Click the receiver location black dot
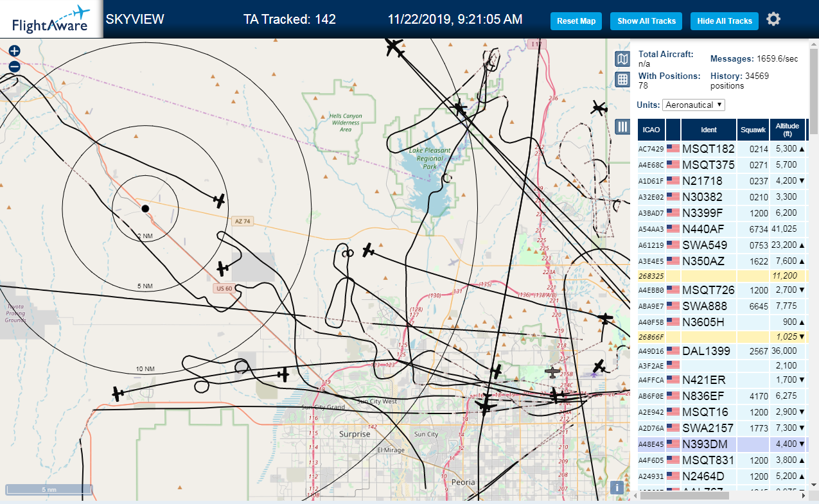The height and width of the screenshot is (504, 819). tap(145, 209)
